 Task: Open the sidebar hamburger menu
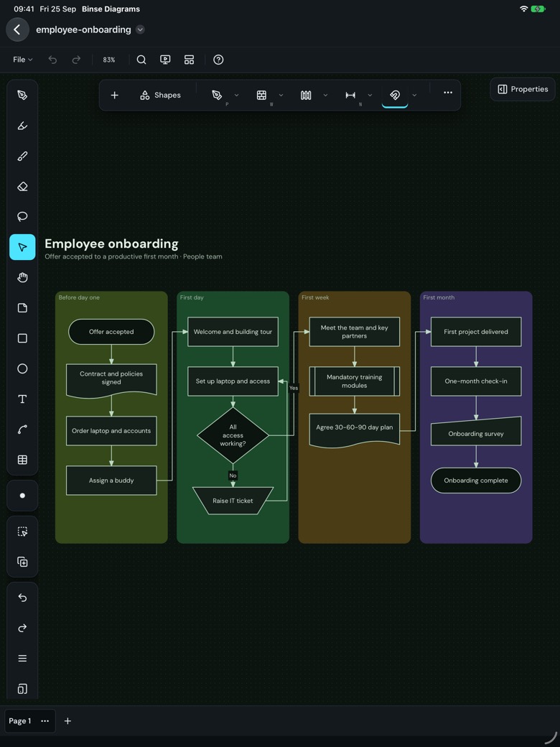click(x=22, y=659)
